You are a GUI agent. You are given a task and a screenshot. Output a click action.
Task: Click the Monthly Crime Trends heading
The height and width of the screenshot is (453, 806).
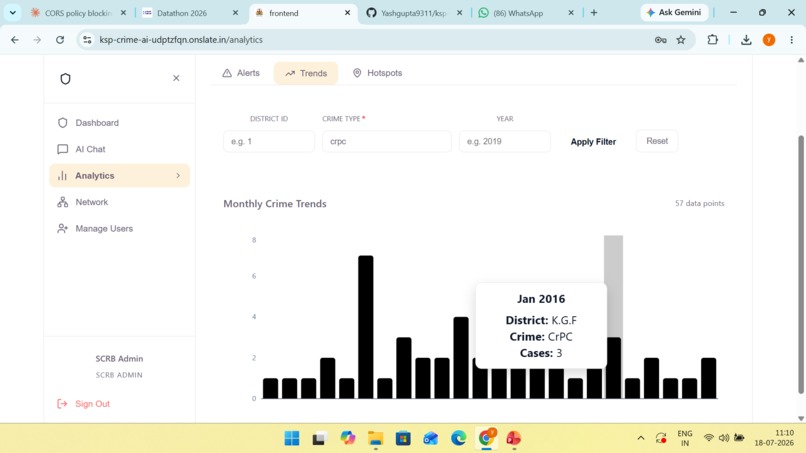point(275,204)
